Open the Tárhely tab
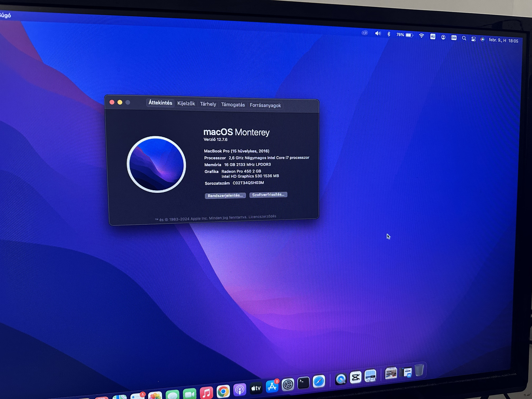532x399 pixels. click(x=208, y=104)
